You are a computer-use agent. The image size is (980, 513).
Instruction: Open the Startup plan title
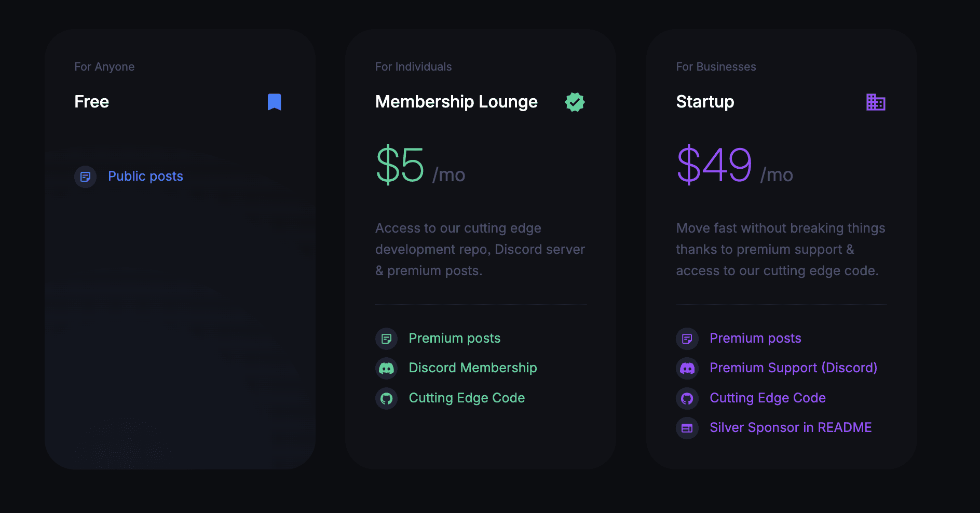(705, 102)
